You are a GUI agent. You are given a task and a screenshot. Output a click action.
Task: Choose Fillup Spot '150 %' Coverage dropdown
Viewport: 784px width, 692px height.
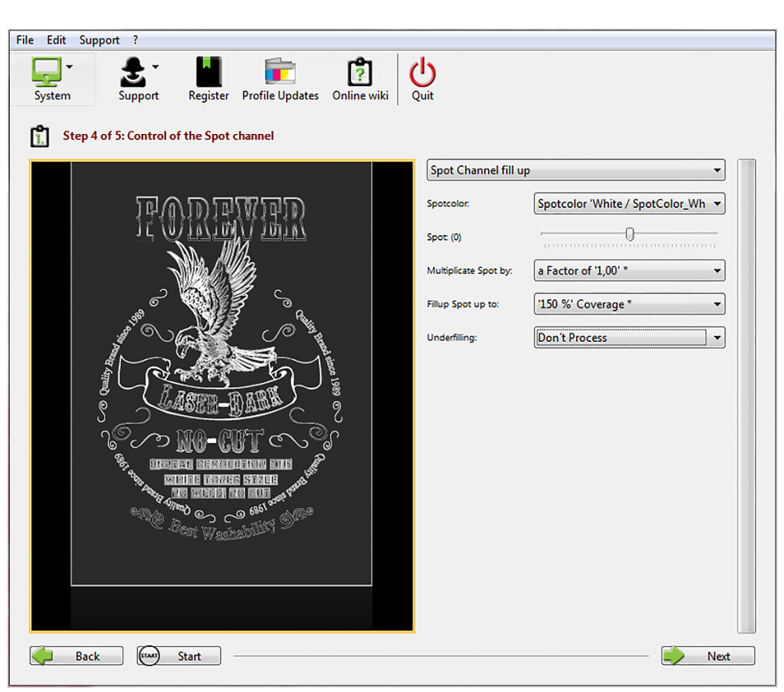click(629, 304)
